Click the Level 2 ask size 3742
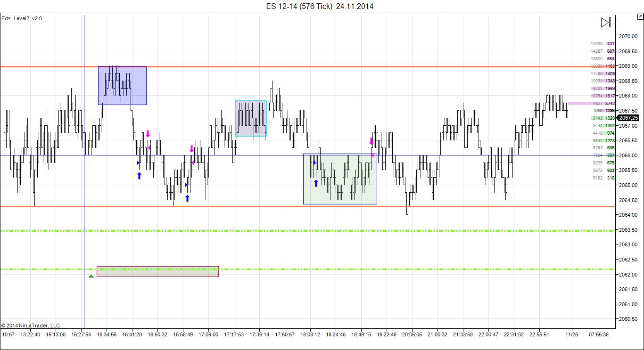Viewport: 644px width, 350px height. [x=610, y=103]
